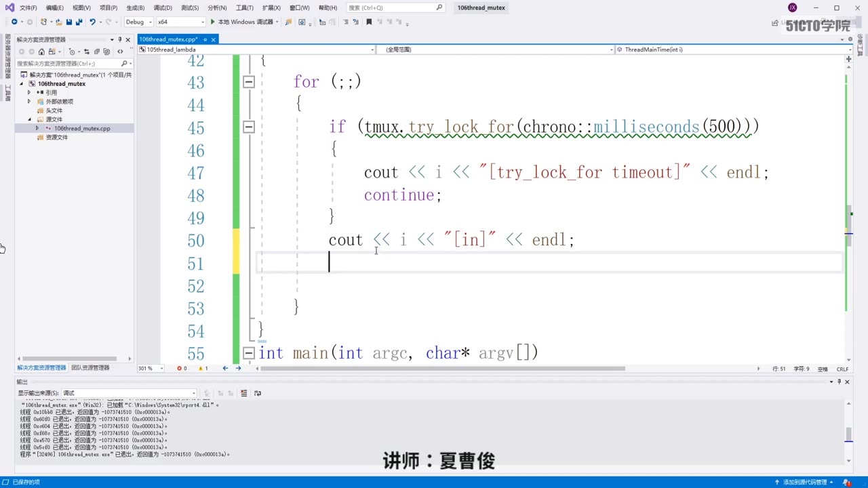Screen dimensions: 868x488
Task: Click the notifications icon in status bar
Action: [848, 482]
